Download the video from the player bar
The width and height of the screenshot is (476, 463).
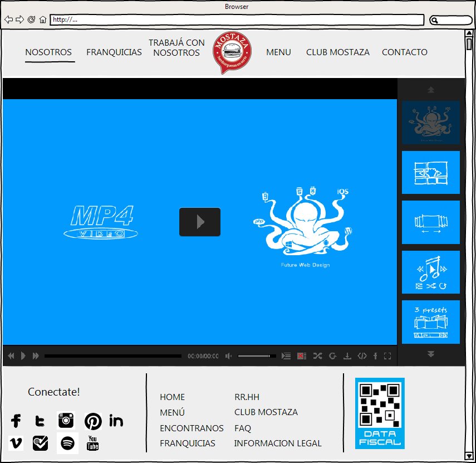347,356
